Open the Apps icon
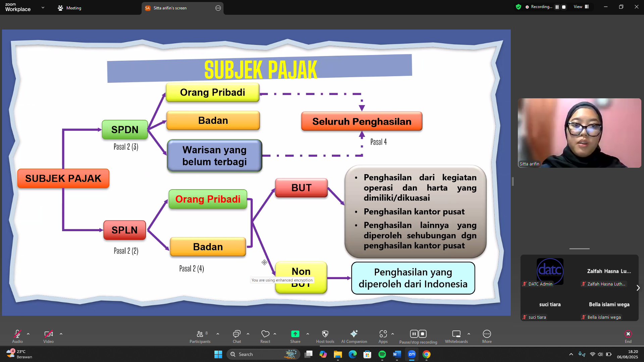The height and width of the screenshot is (362, 644). click(383, 336)
